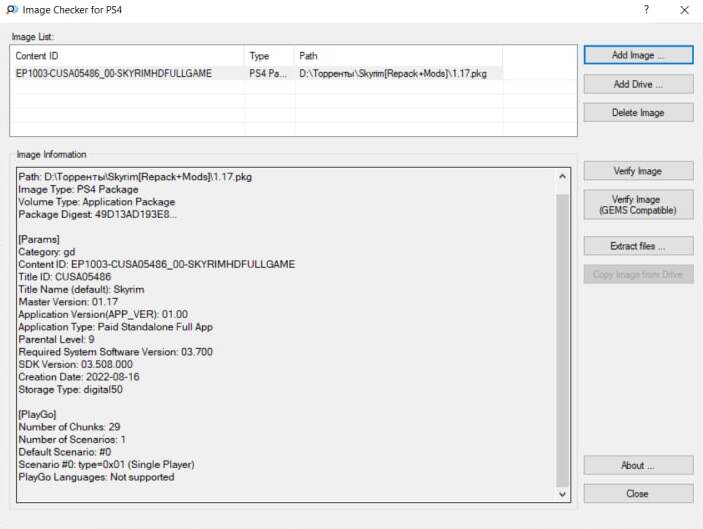Open the About dialog
This screenshot has width=703, height=529.
pos(638,465)
